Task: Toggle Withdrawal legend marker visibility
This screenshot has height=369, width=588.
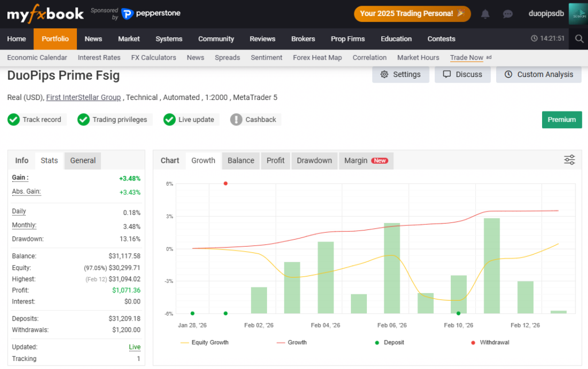Action: click(x=490, y=343)
